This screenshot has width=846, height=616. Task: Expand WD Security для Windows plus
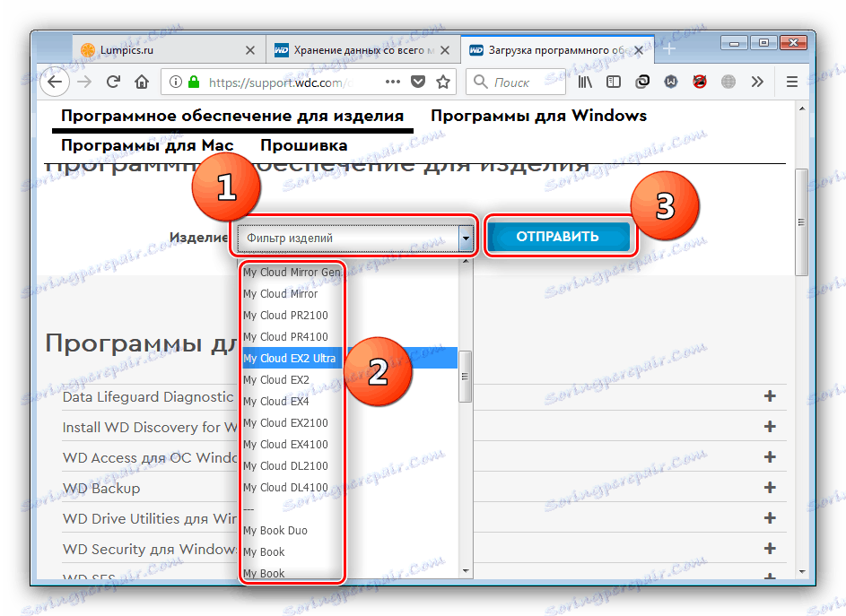click(770, 549)
